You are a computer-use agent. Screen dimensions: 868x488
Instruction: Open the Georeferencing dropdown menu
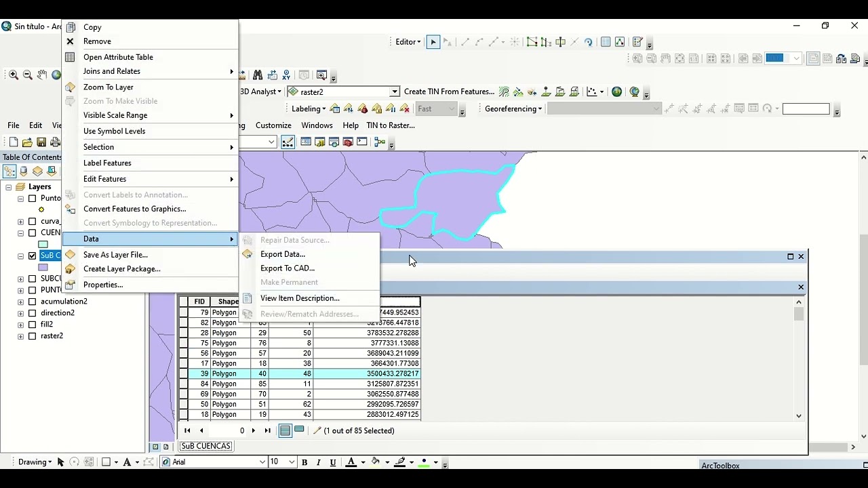(513, 109)
